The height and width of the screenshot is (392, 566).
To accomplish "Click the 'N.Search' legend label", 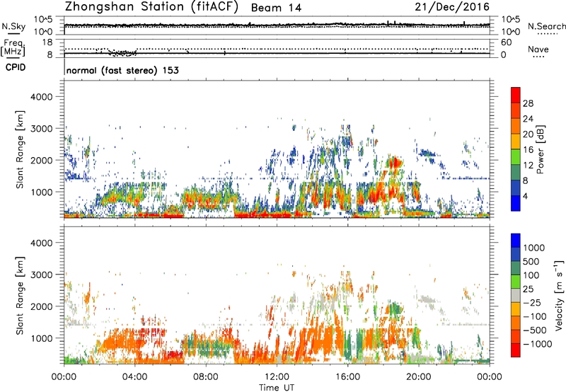I will 546,26.
